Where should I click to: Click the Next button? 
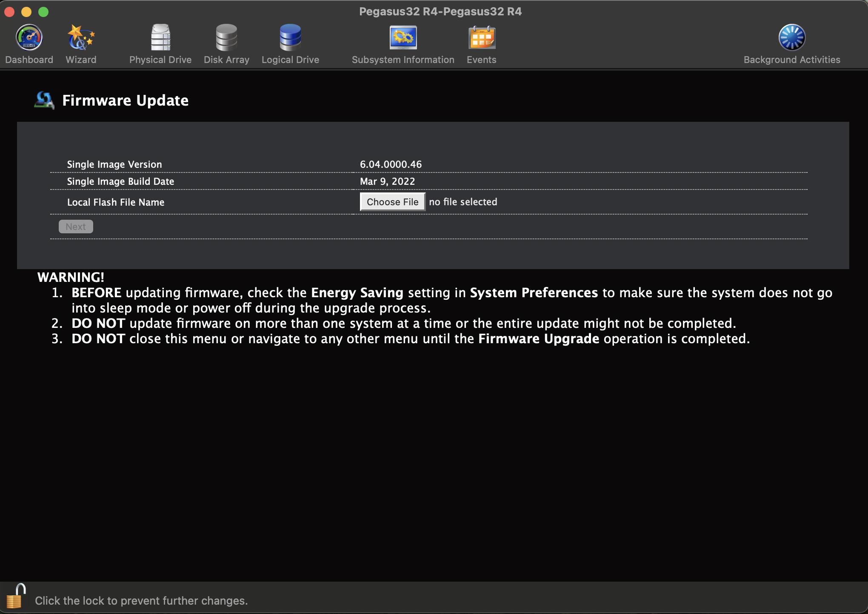tap(76, 227)
